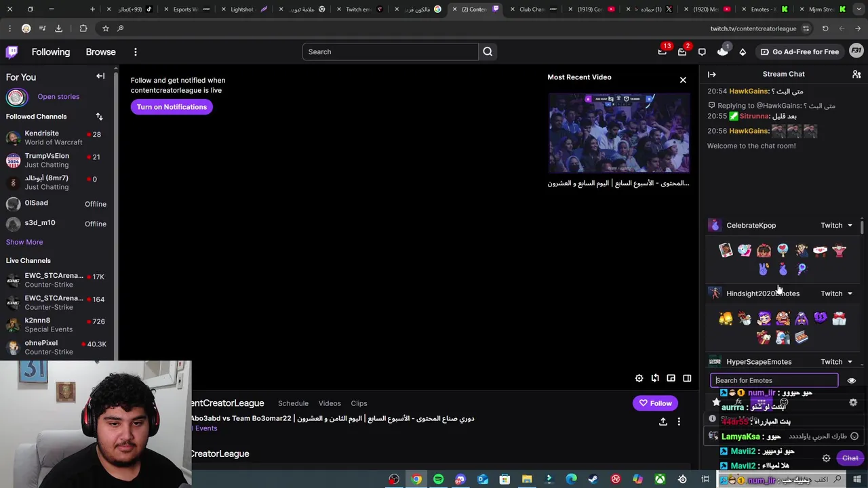Click Turn on Notifications button

172,107
